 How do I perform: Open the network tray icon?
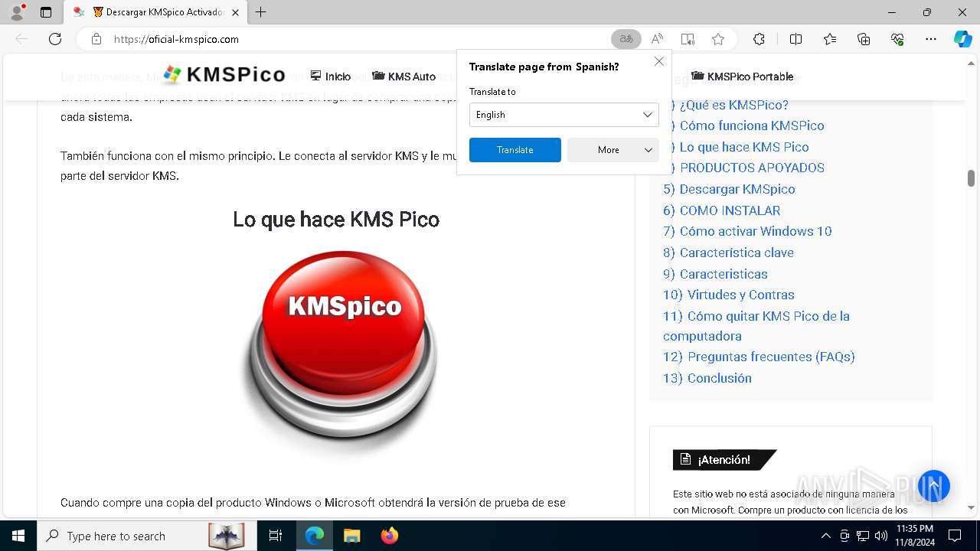[863, 536]
